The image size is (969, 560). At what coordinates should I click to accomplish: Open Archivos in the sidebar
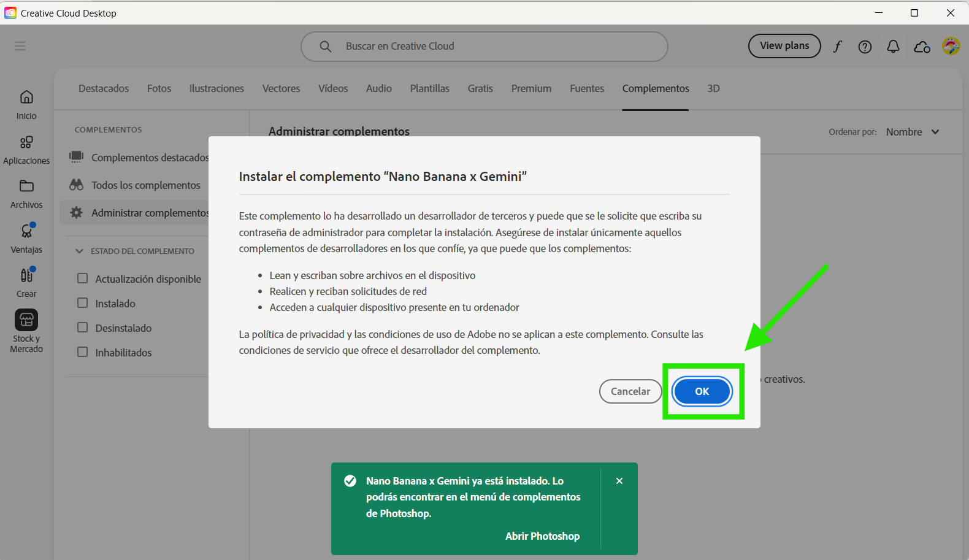click(26, 194)
